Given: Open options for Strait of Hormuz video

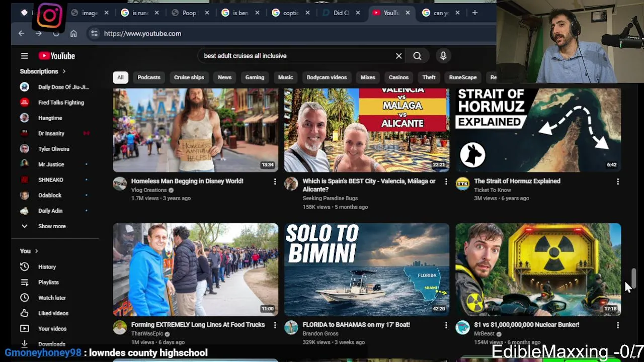Looking at the screenshot, I should point(618,182).
